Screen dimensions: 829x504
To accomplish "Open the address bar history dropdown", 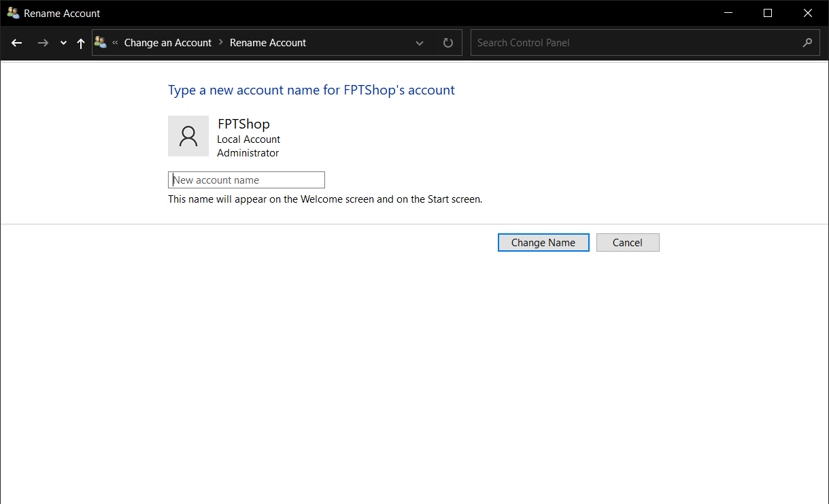I will (x=420, y=42).
